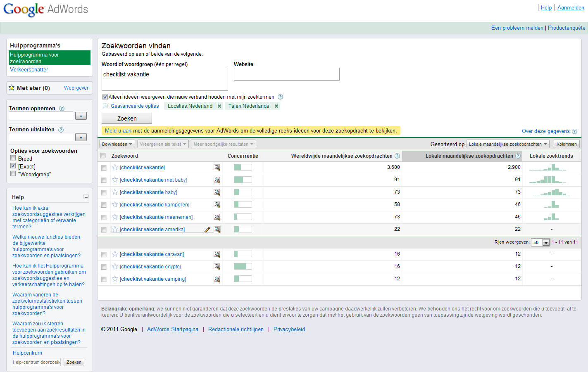Focus the Website input field
This screenshot has width=588, height=372.
pyautogui.click(x=287, y=74)
